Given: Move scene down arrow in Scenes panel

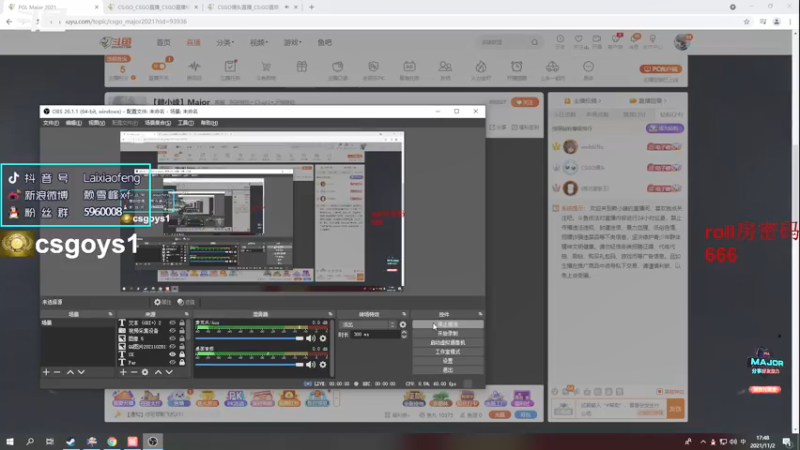Looking at the screenshot, I should pyautogui.click(x=81, y=372).
